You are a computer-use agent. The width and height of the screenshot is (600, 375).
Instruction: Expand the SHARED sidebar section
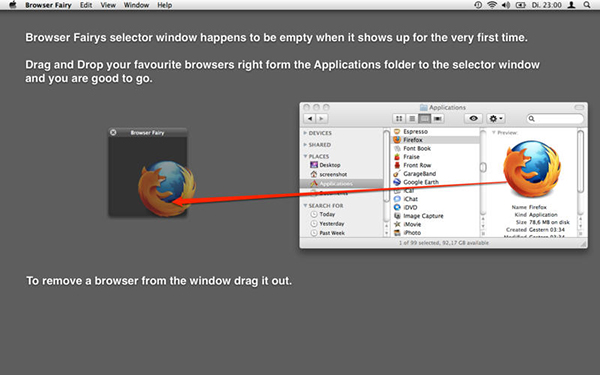[x=305, y=145]
